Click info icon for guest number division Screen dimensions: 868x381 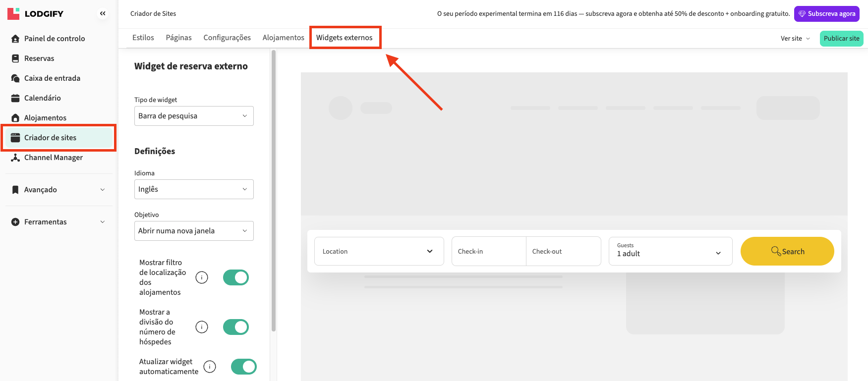click(x=202, y=327)
